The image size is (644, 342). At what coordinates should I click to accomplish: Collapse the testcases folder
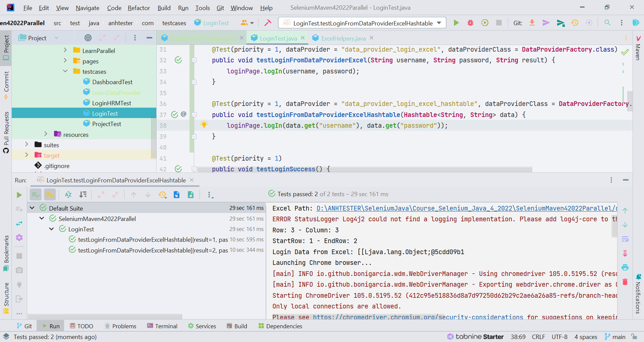(x=65, y=71)
